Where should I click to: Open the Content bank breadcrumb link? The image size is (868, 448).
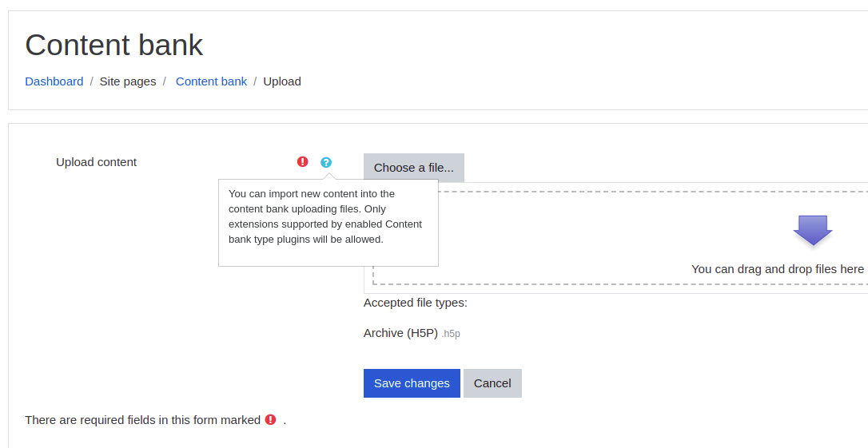[x=211, y=81]
